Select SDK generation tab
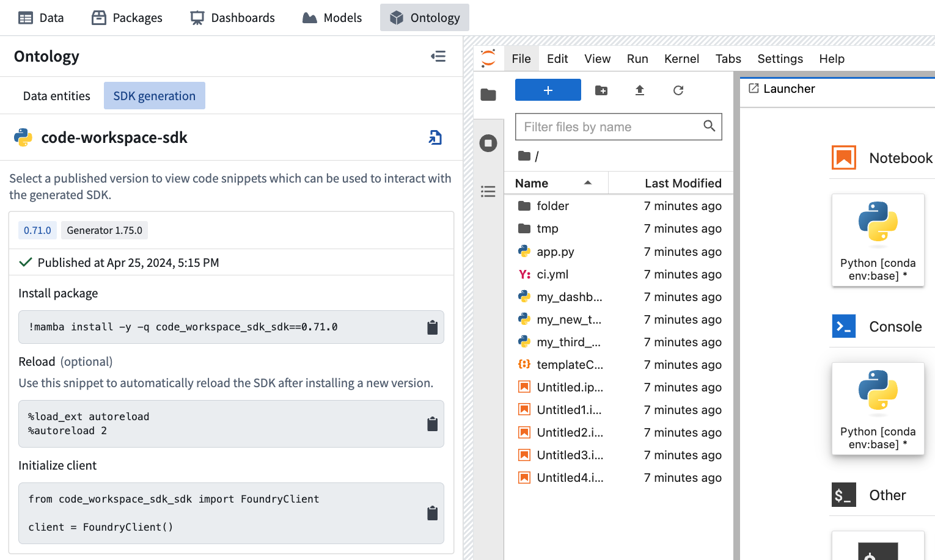This screenshot has height=560, width=935. point(155,96)
